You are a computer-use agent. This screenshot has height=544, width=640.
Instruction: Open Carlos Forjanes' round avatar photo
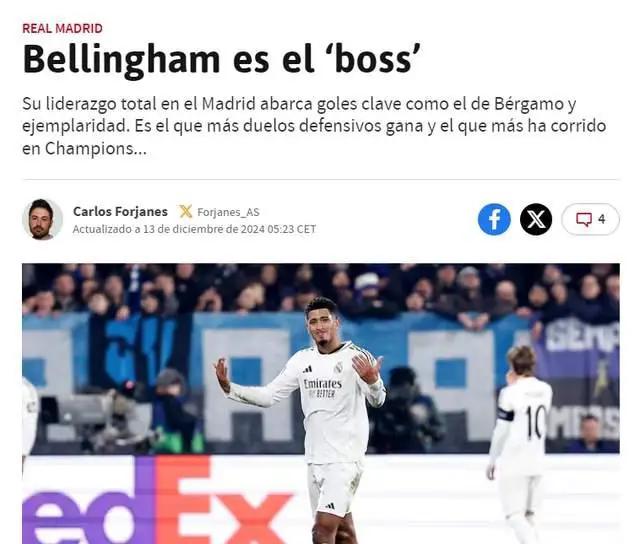tap(42, 219)
